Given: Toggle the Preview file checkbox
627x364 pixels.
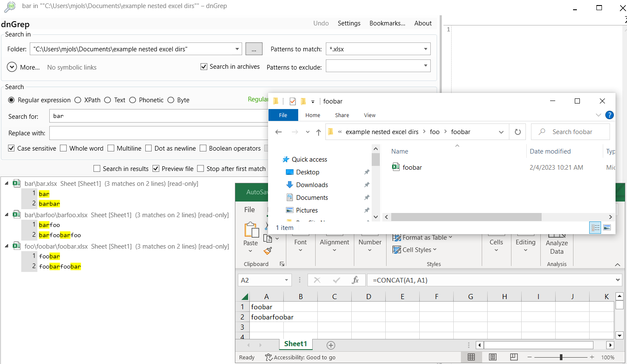Looking at the screenshot, I should coord(156,168).
